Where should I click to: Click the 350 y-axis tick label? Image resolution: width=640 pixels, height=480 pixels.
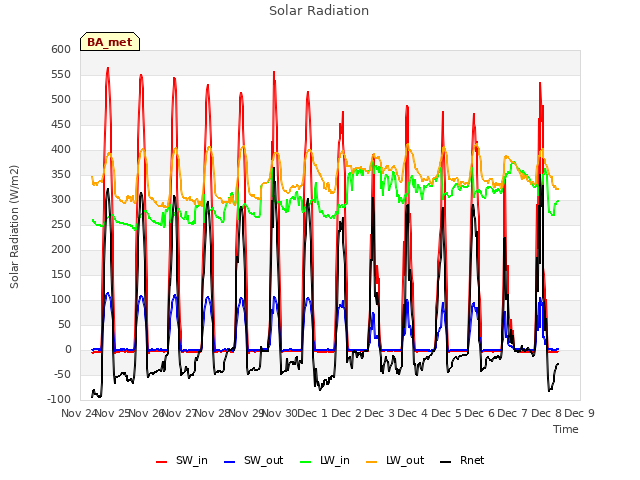pos(61,174)
